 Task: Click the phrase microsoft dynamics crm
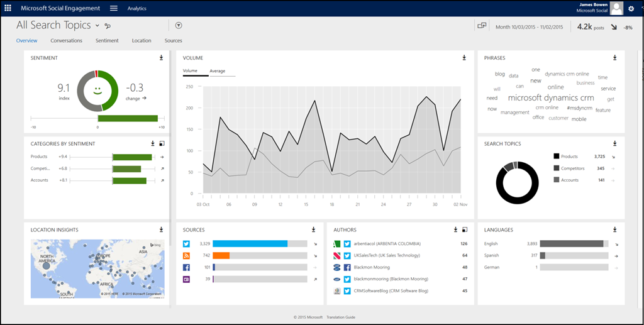coord(551,97)
